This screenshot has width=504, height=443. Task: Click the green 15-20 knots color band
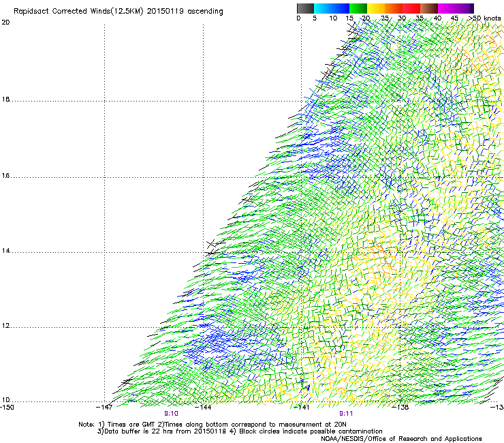(358, 8)
